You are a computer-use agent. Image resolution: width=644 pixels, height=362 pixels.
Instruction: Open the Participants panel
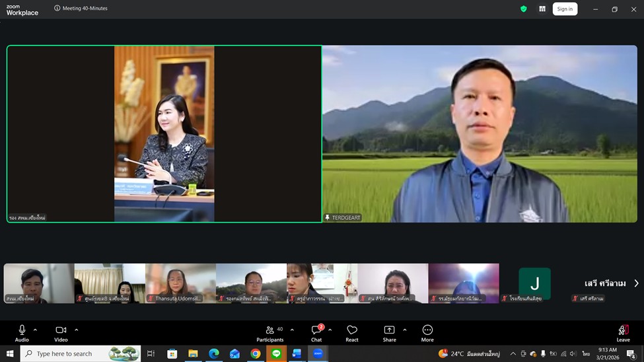pos(270,333)
